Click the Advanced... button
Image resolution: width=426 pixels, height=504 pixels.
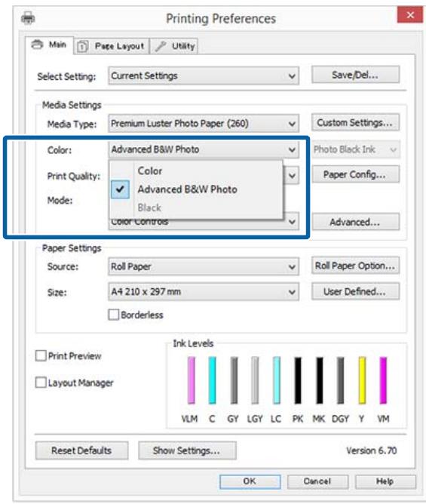[x=355, y=222]
